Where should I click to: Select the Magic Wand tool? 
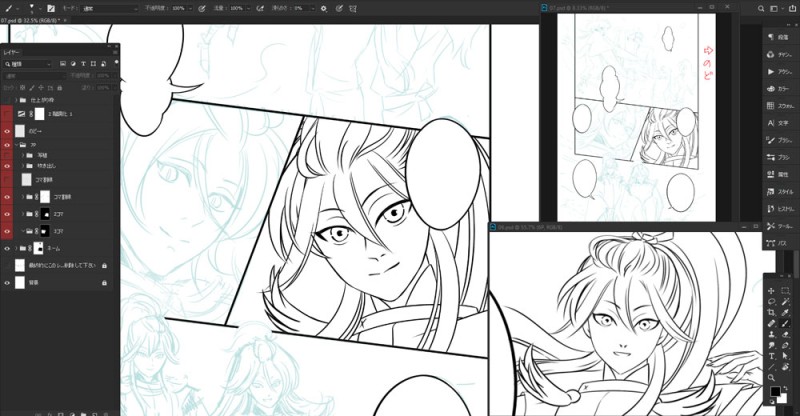(786, 302)
